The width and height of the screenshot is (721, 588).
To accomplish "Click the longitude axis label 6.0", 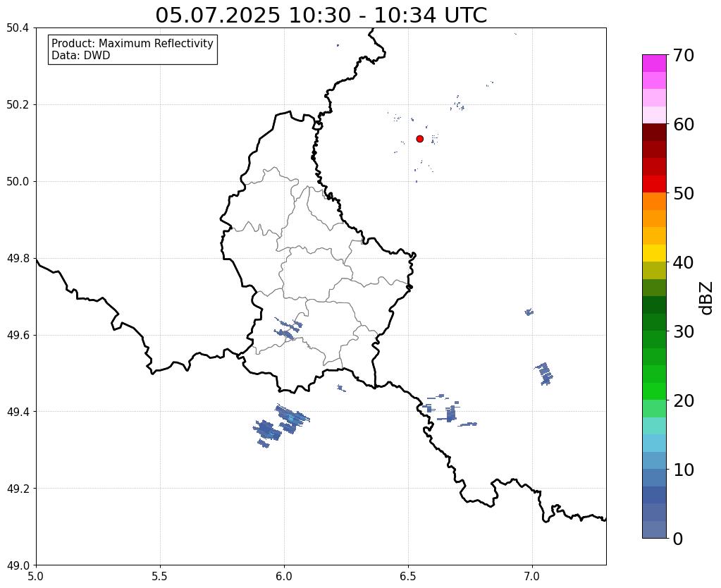I will (284, 576).
